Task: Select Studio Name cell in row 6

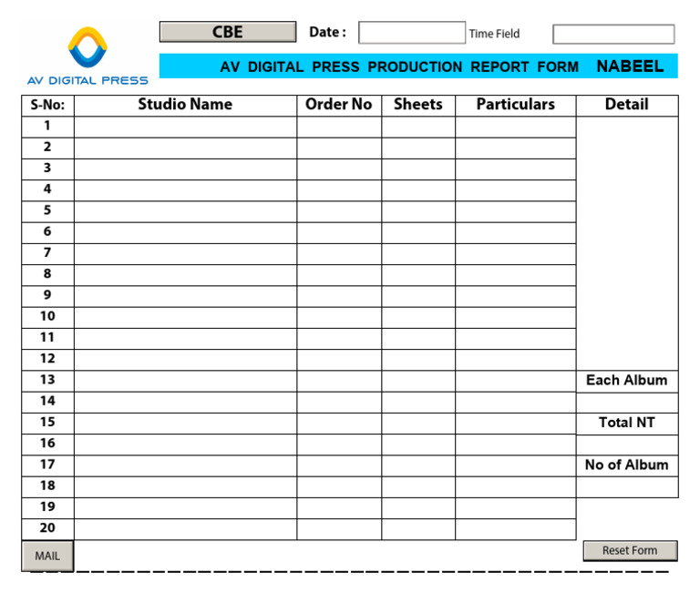Action: pyautogui.click(x=185, y=233)
